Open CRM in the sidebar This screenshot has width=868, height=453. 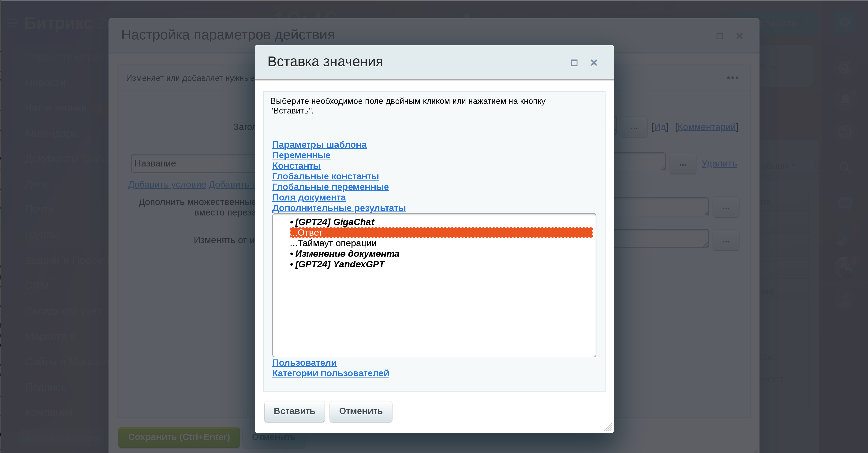pyautogui.click(x=37, y=286)
